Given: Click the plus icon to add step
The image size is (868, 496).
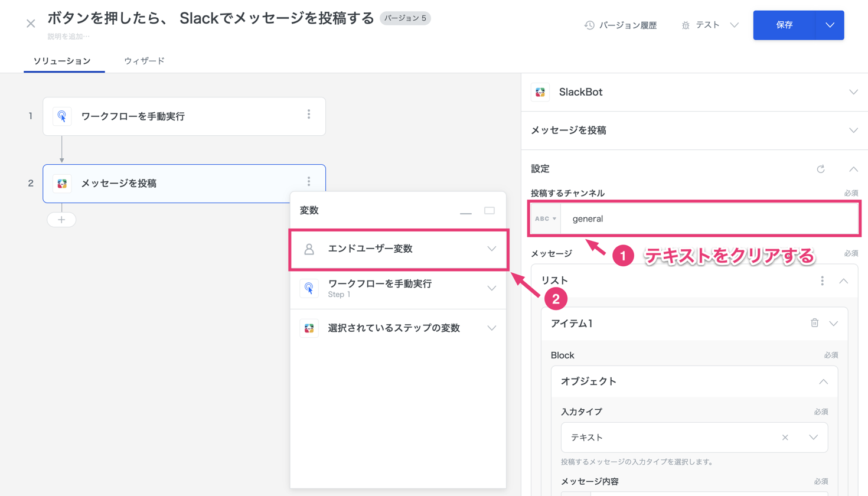Looking at the screenshot, I should click(61, 220).
